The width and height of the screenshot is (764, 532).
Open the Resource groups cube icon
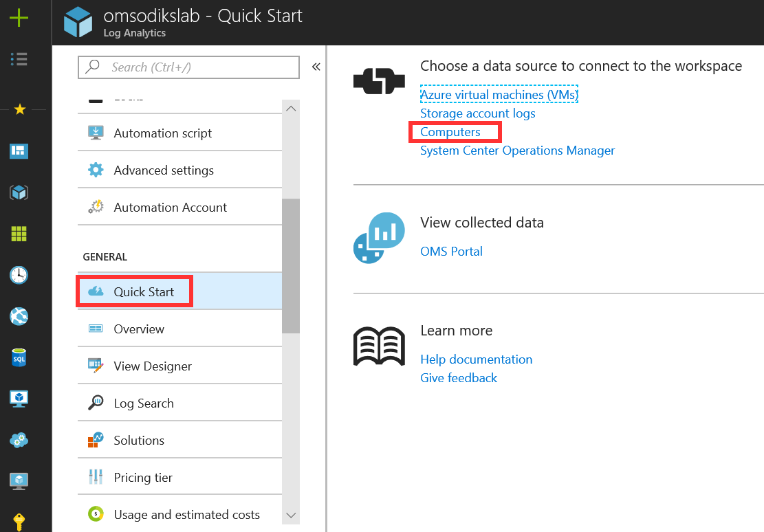[19, 193]
